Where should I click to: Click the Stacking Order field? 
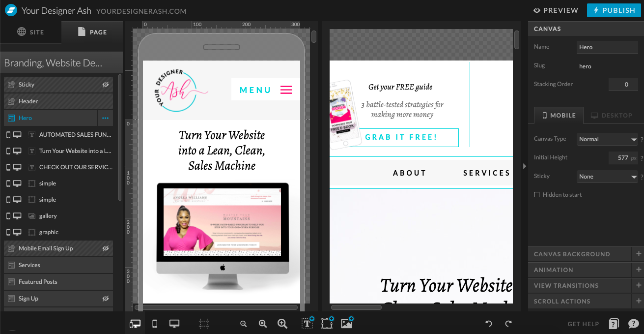click(x=623, y=85)
